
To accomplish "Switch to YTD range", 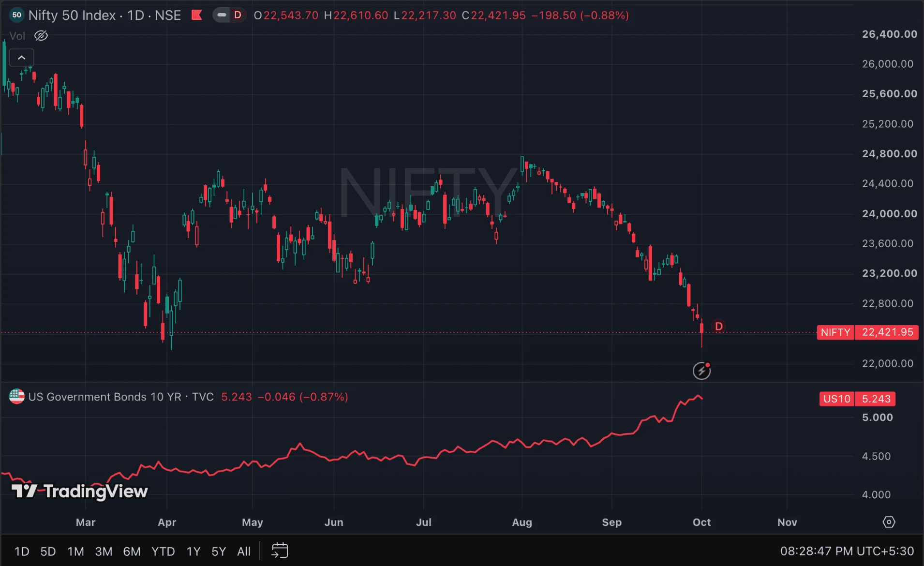I will [x=163, y=551].
